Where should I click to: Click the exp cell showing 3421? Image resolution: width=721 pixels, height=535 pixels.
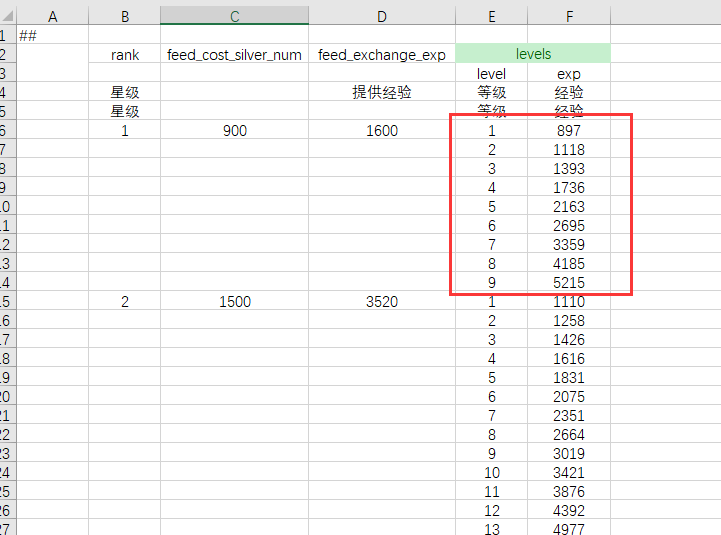click(x=569, y=472)
